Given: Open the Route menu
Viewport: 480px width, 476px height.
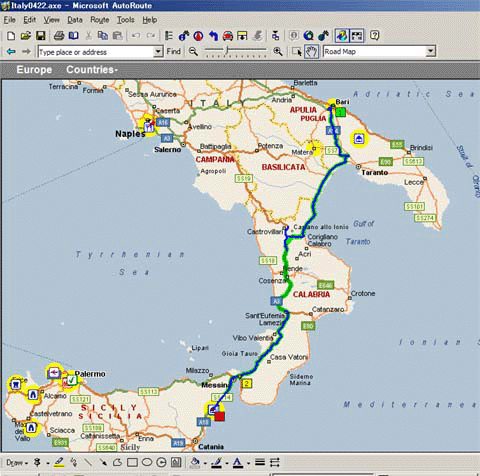Looking at the screenshot, I should (x=100, y=20).
